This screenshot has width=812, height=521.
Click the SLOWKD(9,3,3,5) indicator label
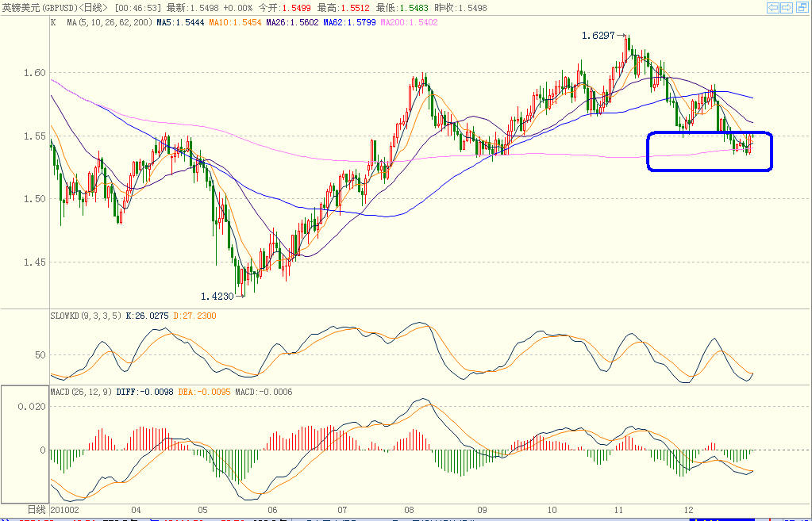tap(86, 316)
